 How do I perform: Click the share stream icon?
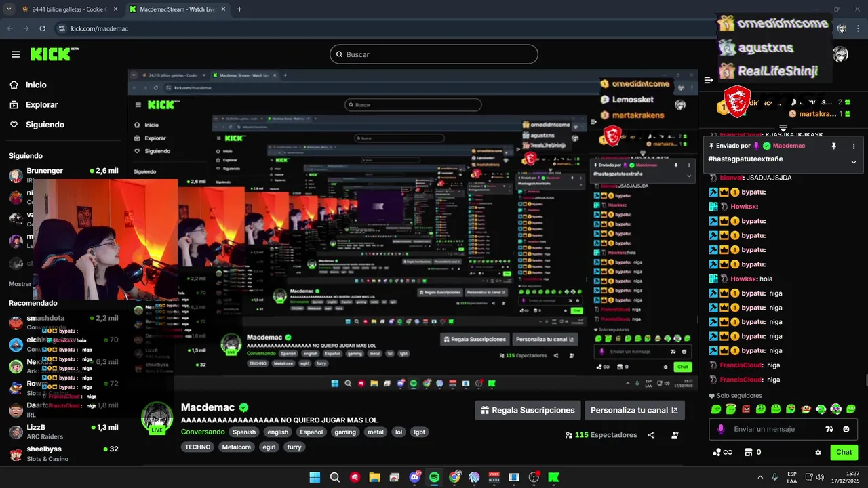point(652,435)
